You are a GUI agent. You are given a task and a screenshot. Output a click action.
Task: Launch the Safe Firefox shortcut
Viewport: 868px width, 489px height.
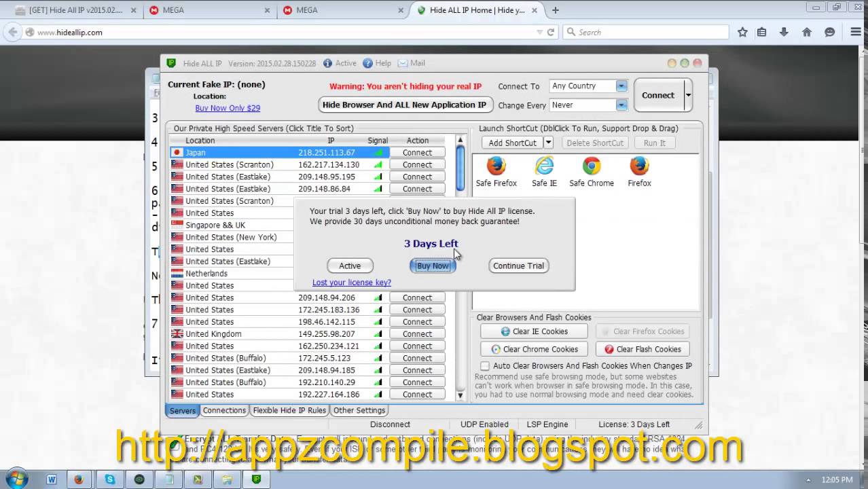(496, 171)
